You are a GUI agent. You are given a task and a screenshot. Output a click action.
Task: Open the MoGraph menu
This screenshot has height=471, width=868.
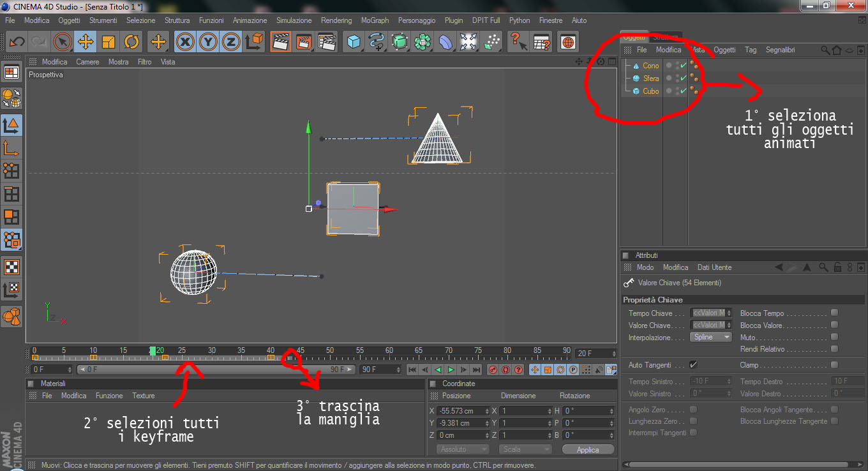pos(375,20)
